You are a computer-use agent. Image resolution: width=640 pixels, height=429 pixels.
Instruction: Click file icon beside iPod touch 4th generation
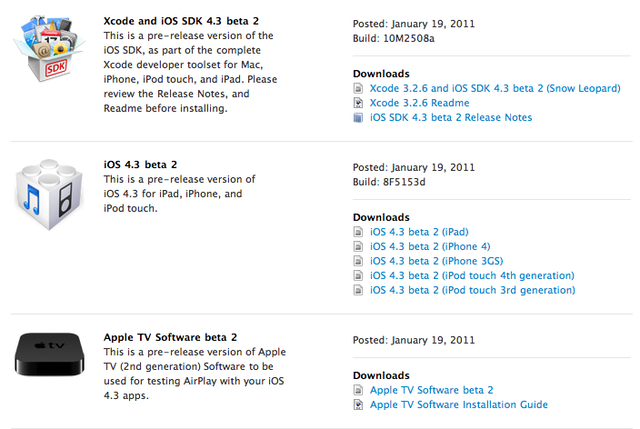[358, 276]
